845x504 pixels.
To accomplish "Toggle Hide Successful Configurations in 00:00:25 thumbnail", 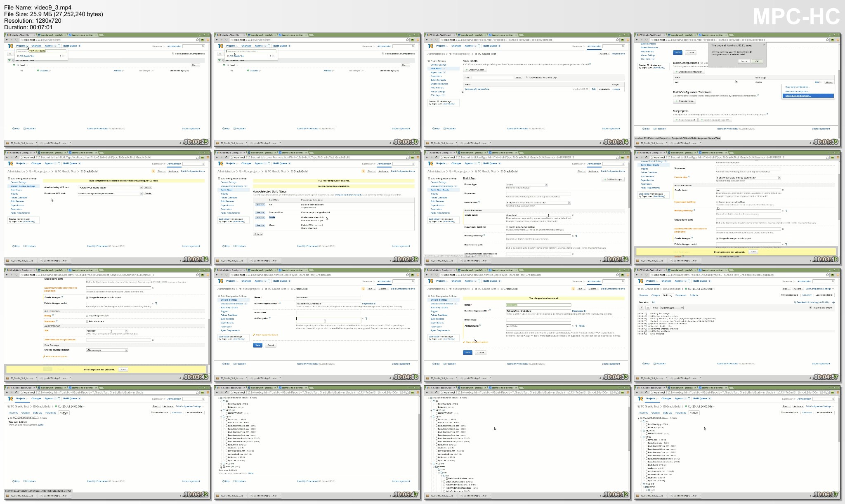I will click(x=173, y=54).
